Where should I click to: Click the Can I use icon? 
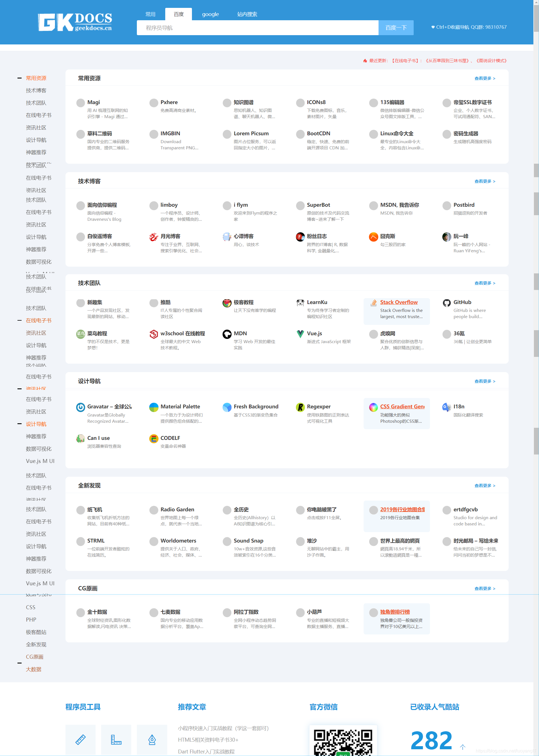click(81, 438)
